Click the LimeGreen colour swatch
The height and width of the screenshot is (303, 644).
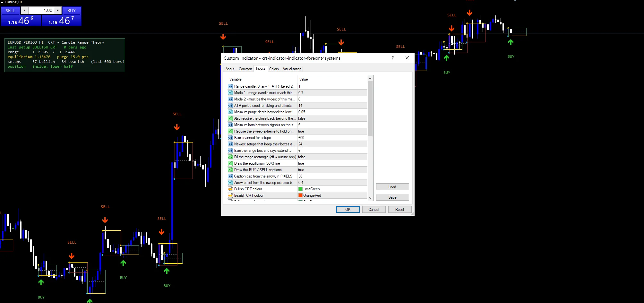300,189
